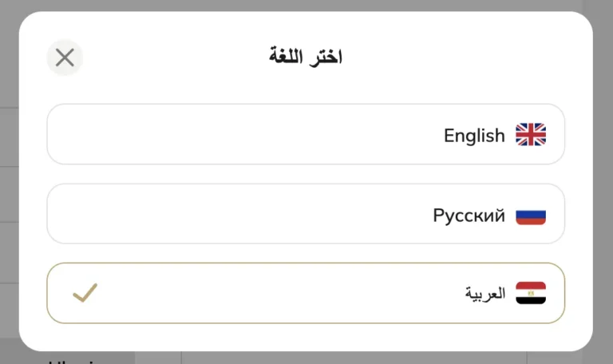613x364 pixels.
Task: Click the Egyptian flag icon
Action: [531, 293]
